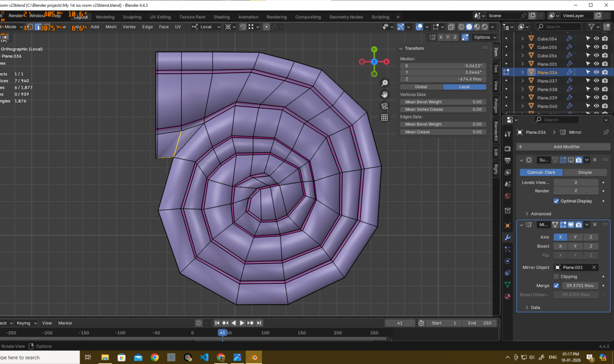Click the Mean Crease slider field

(x=443, y=132)
